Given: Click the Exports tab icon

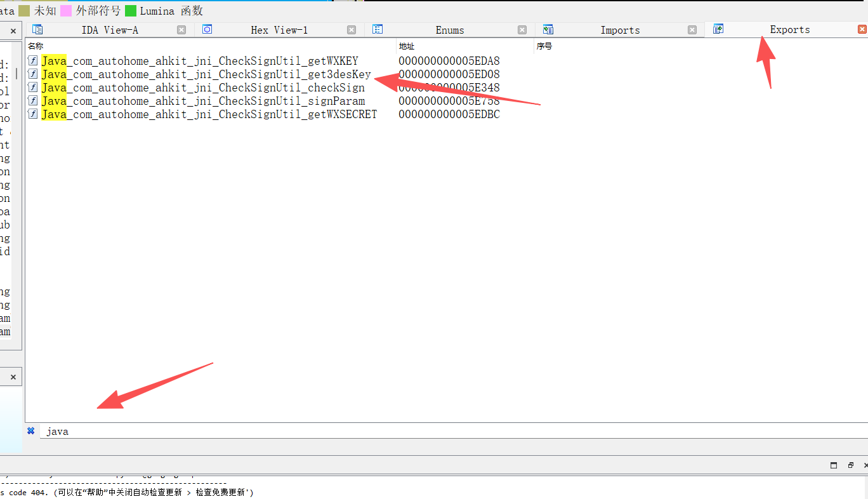Looking at the screenshot, I should (718, 29).
